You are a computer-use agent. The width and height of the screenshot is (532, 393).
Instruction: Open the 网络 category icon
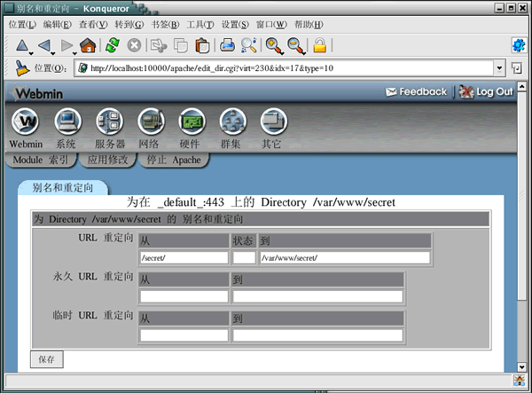[151, 122]
